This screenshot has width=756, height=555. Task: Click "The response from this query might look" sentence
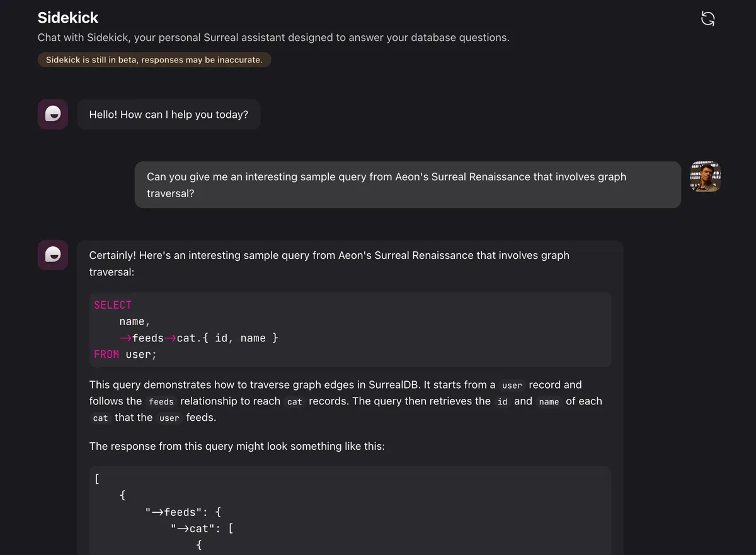tap(237, 446)
